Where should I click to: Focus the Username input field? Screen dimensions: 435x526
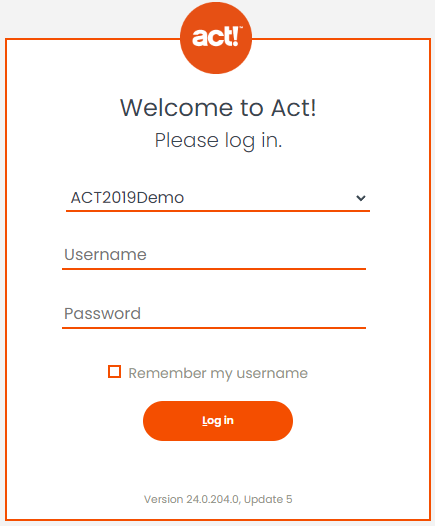214,255
